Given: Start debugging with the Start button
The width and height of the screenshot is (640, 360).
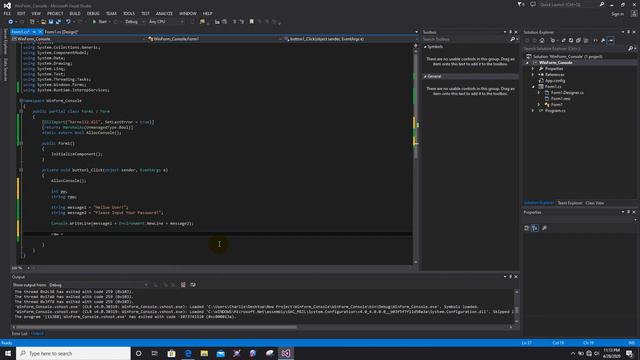Looking at the screenshot, I should click(100, 22).
